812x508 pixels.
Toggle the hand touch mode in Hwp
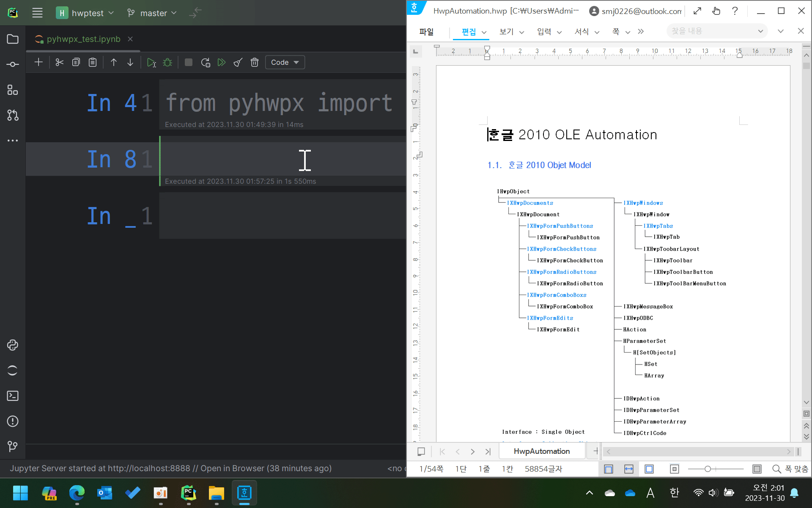716,11
